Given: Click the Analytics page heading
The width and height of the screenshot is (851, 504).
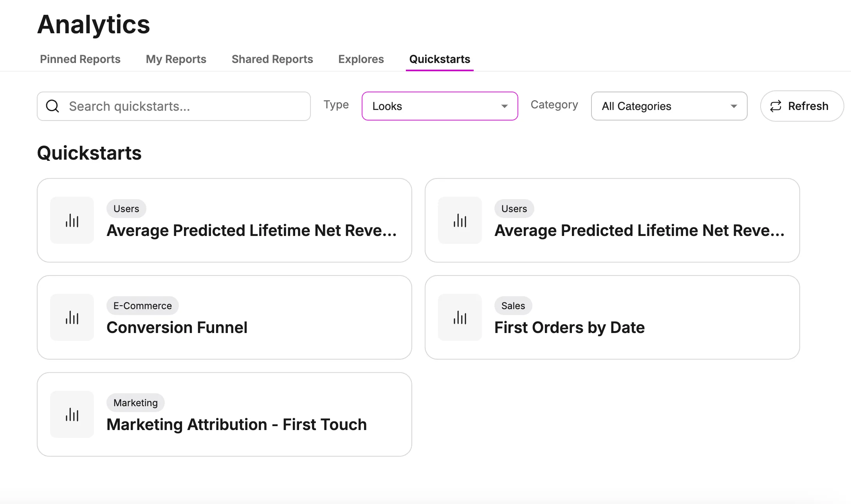Looking at the screenshot, I should coord(94,24).
